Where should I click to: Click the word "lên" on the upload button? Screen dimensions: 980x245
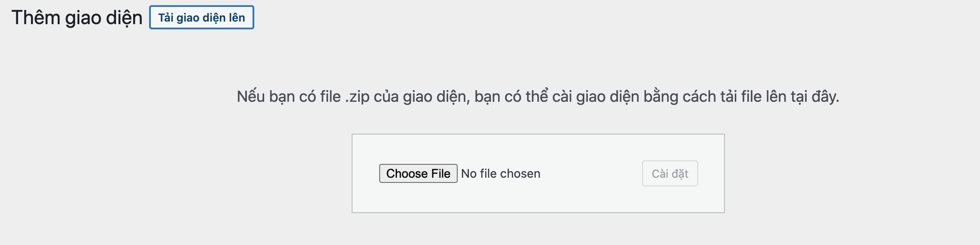tap(237, 18)
